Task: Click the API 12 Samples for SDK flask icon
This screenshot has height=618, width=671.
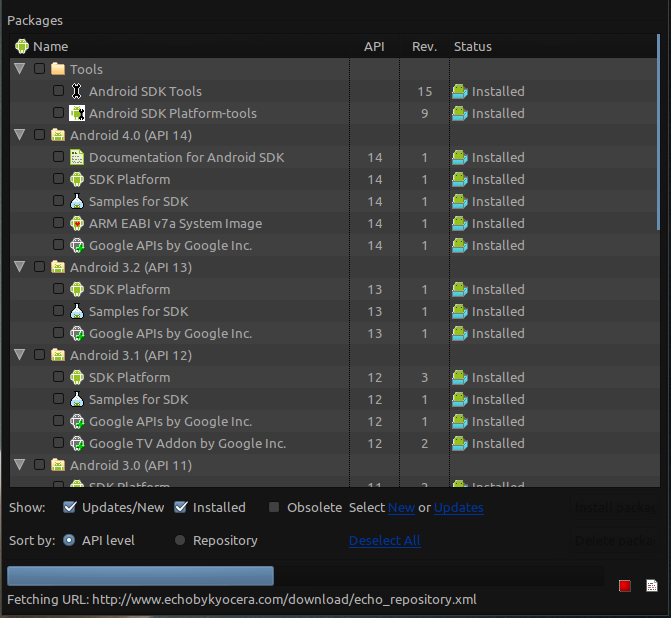Action: point(77,399)
